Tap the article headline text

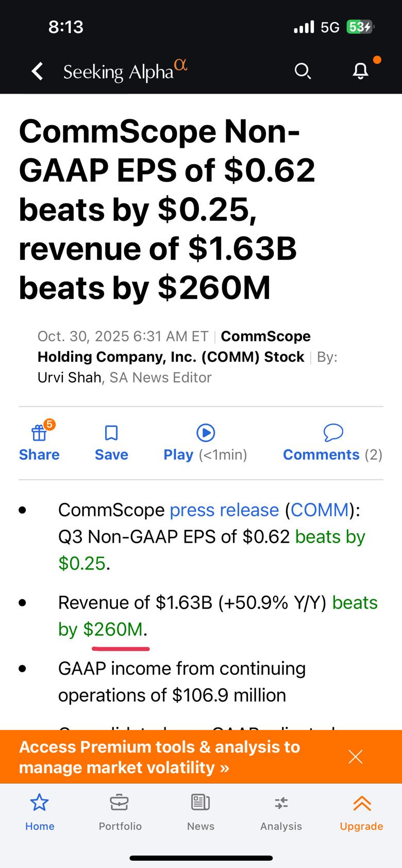coord(167,209)
